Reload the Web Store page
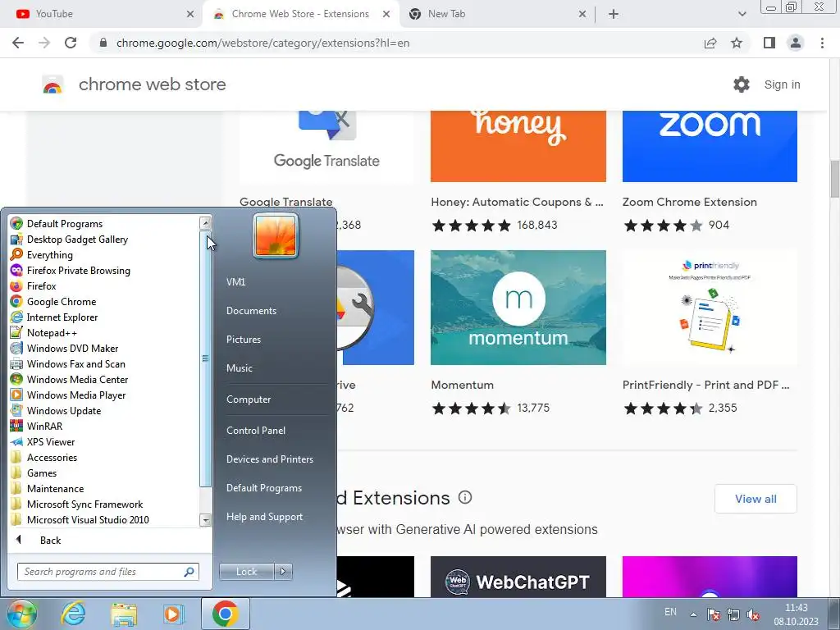This screenshot has height=630, width=840. coord(71,43)
